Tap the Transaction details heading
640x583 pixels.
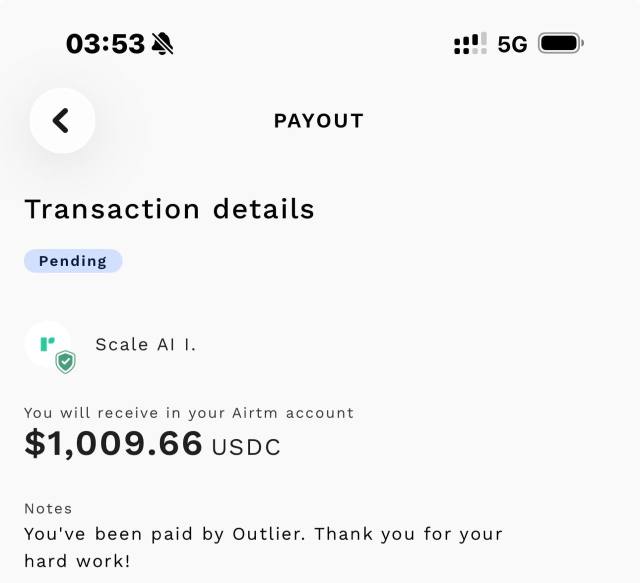(x=169, y=209)
